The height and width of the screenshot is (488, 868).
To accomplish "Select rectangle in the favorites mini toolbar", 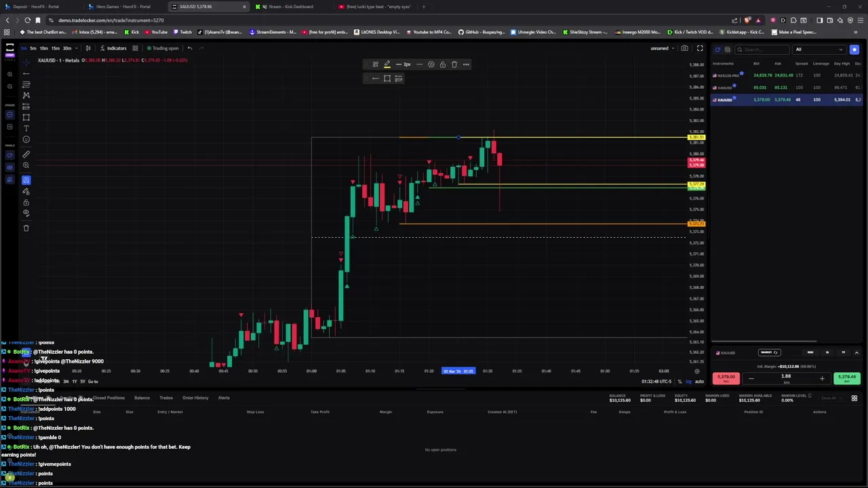I will [387, 79].
